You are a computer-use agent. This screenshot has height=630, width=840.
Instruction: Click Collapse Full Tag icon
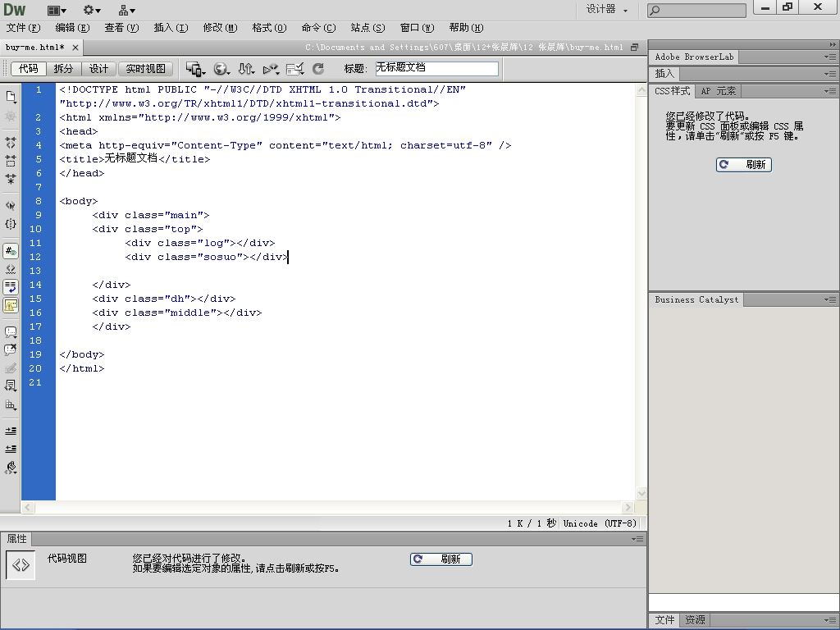pyautogui.click(x=11, y=143)
